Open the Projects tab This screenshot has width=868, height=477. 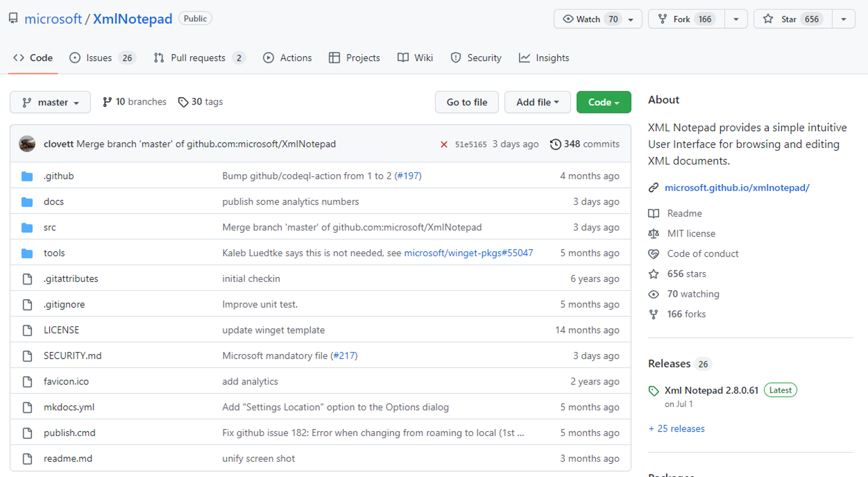coord(354,58)
